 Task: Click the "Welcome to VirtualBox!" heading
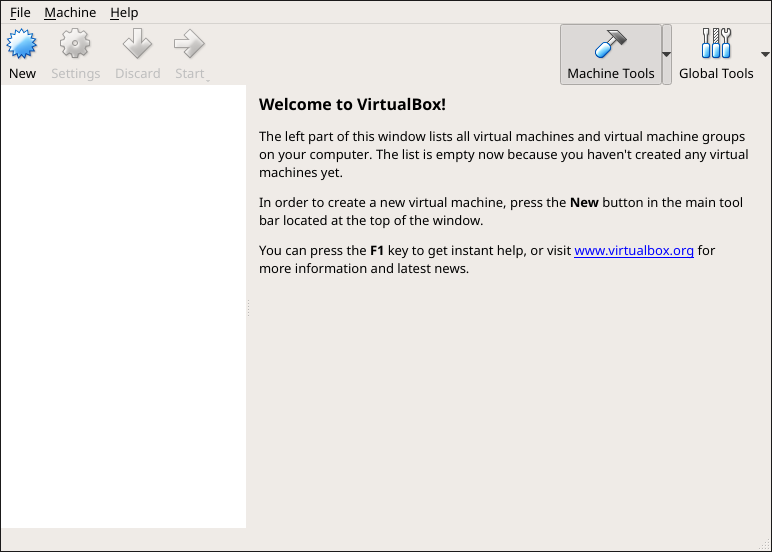coord(352,104)
